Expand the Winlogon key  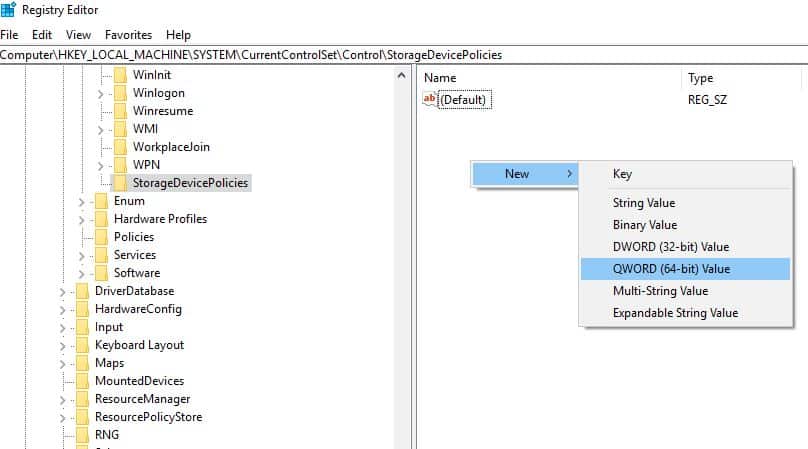coord(100,94)
